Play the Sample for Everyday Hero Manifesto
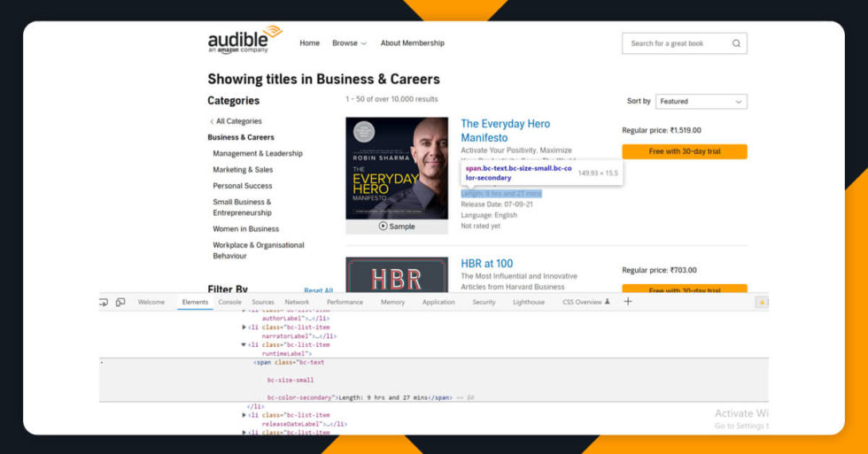Screen dimensions: 868x454 [397, 227]
